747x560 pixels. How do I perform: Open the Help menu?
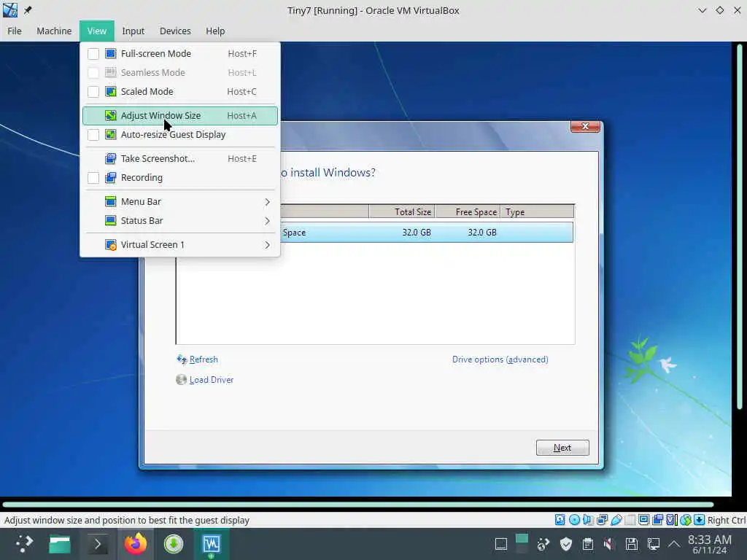[x=215, y=31]
